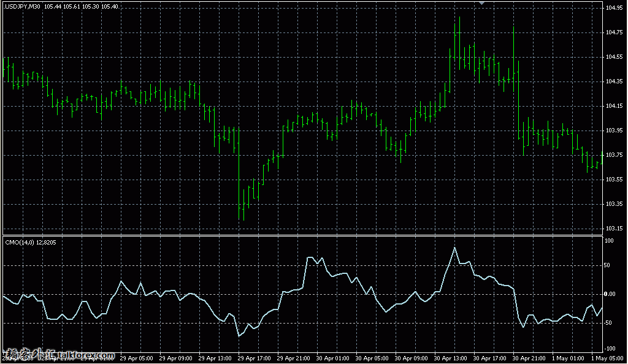Screen dimensions: 628x364
Task: Click the 104.55 price axis label
Action: 614,57
